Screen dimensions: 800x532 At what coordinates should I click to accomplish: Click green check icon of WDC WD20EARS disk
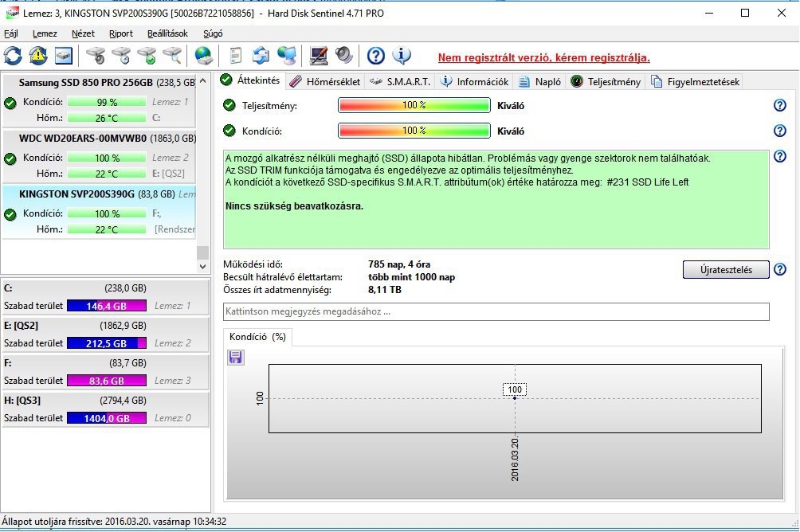[10, 159]
